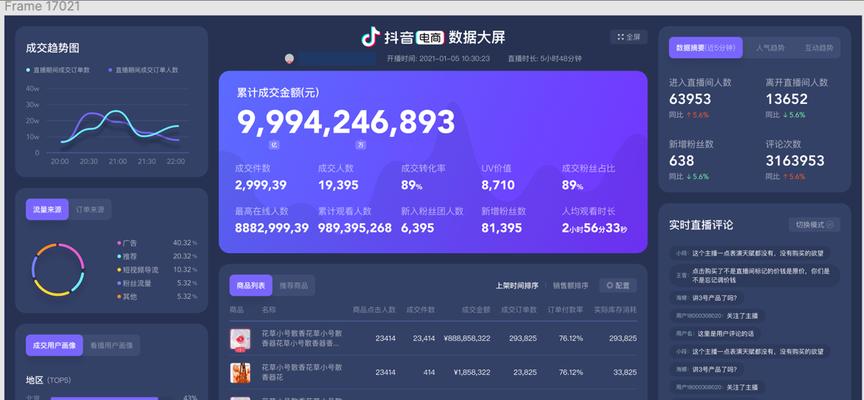
Task: Click the 实际库存消耗 column header
Action: [x=615, y=310]
